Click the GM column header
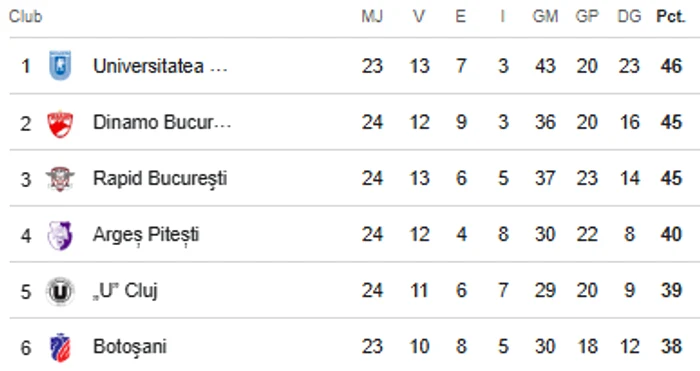The width and height of the screenshot is (700, 371). point(545,17)
